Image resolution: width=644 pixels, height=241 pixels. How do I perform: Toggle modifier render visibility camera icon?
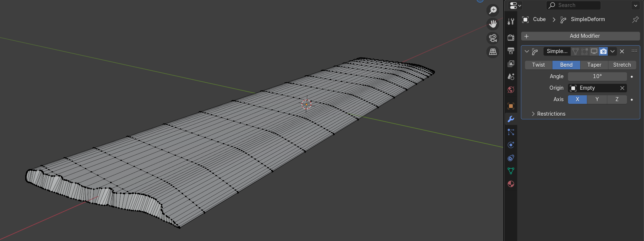point(603,51)
